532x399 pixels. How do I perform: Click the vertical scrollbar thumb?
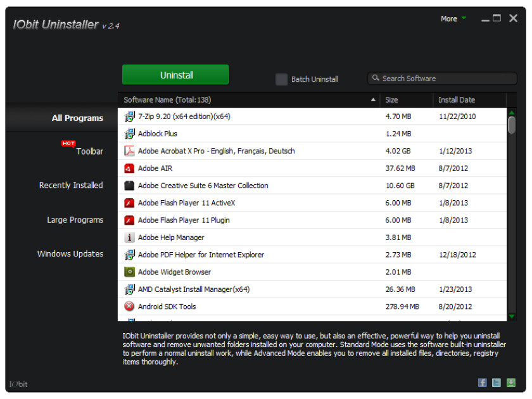[512, 125]
